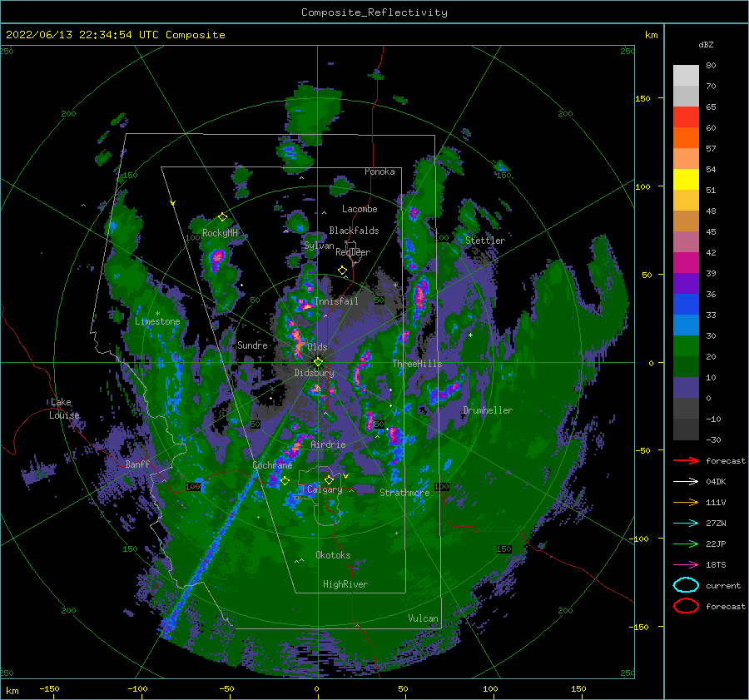
Task: Click the yellow diamond marker near RockyMH
Action: (222, 217)
